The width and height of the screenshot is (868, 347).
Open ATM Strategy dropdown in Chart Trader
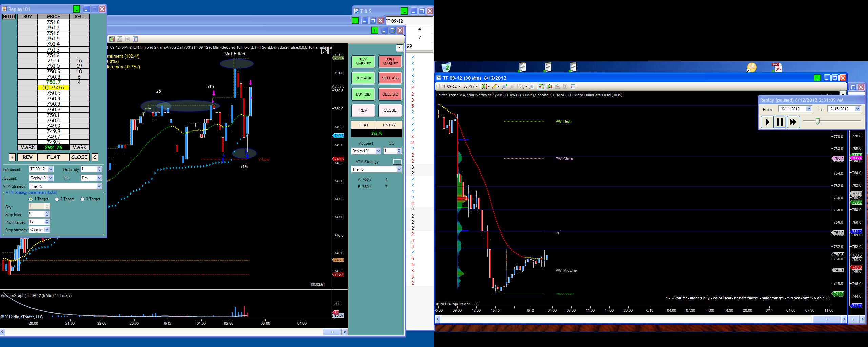(377, 169)
